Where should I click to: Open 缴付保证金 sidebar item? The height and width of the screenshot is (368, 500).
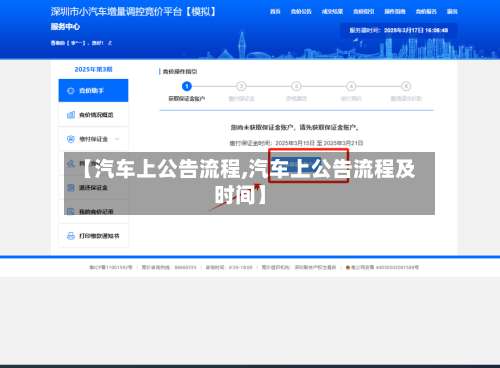(x=93, y=139)
